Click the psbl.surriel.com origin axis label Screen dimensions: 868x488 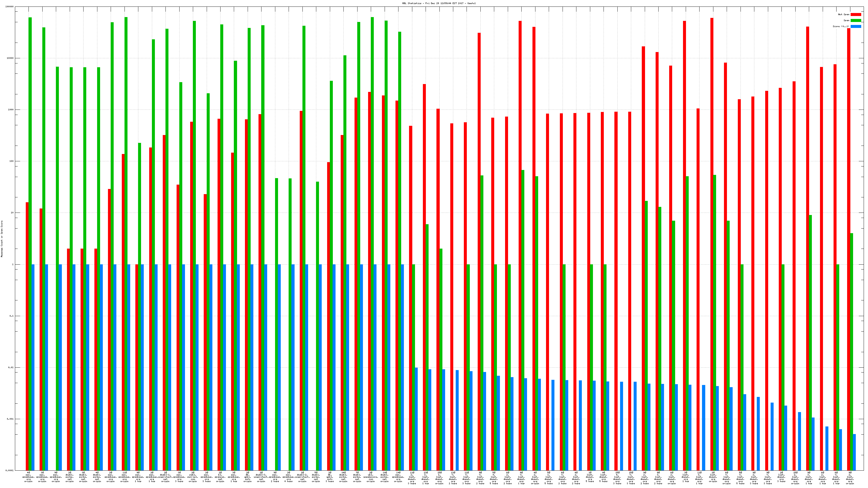tap(193, 477)
